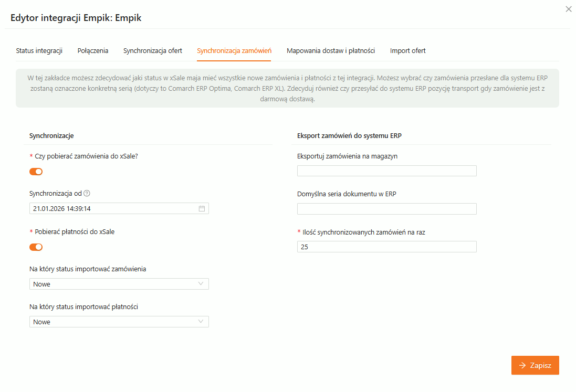Expand the order import status dropdown
This screenshot has width=576, height=392.
coord(119,284)
